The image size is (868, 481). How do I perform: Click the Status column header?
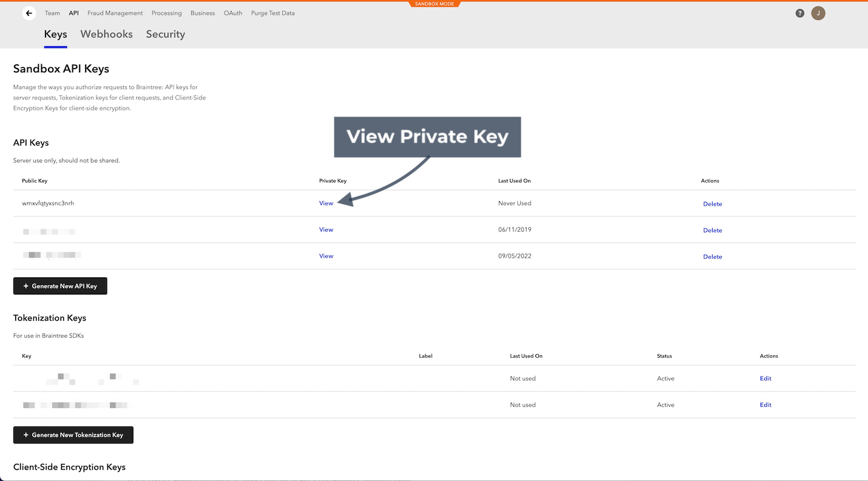tap(664, 356)
